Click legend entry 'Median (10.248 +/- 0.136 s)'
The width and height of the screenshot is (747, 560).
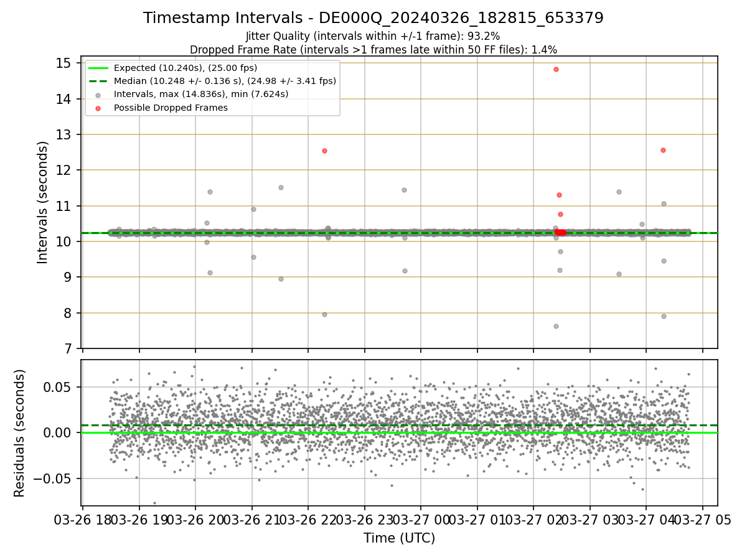tap(225, 81)
